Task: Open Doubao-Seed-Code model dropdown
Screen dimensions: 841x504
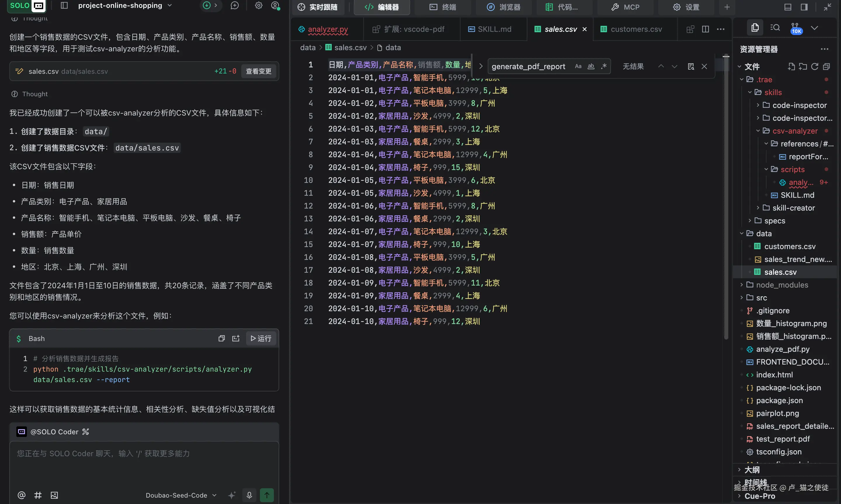Action: point(181,495)
